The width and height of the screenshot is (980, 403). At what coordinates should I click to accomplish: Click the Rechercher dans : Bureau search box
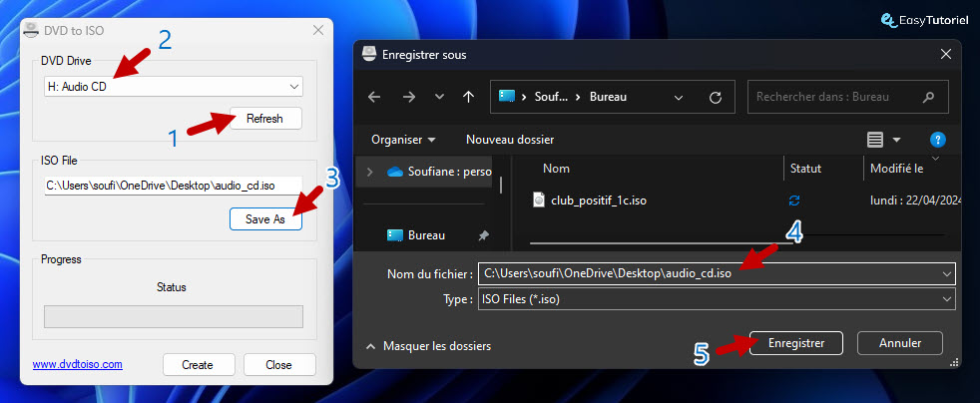(x=848, y=97)
